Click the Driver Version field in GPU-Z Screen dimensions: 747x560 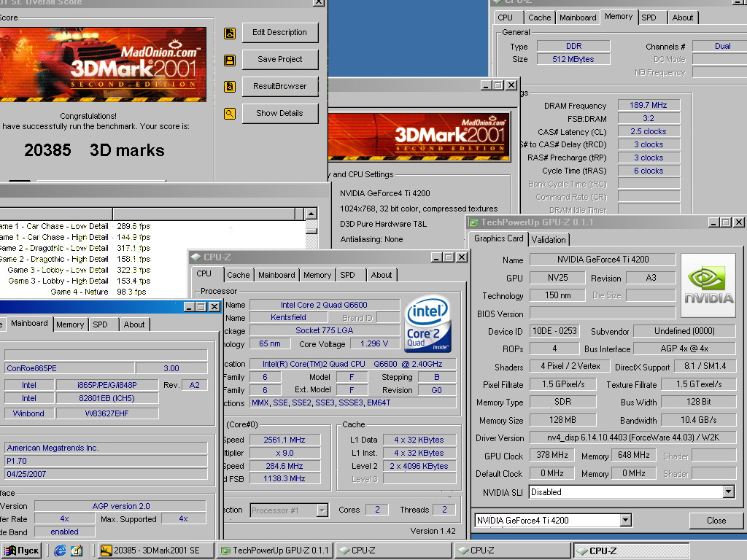[x=632, y=437]
